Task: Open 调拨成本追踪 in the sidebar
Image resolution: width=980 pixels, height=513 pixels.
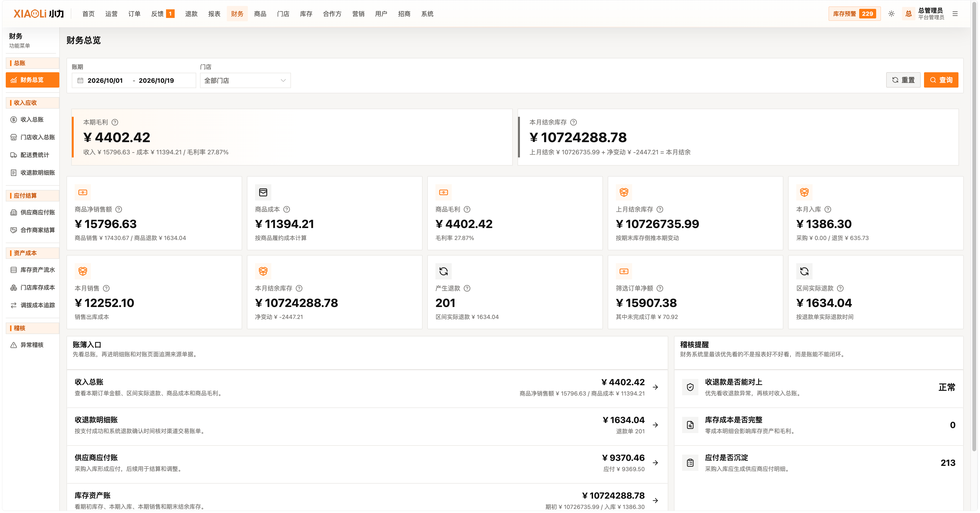Action: (x=33, y=305)
